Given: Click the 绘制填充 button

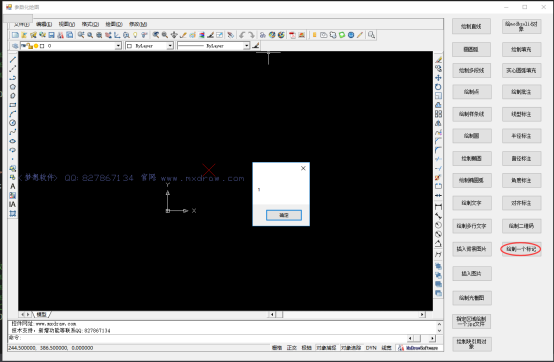Looking at the screenshot, I should pos(521,49).
